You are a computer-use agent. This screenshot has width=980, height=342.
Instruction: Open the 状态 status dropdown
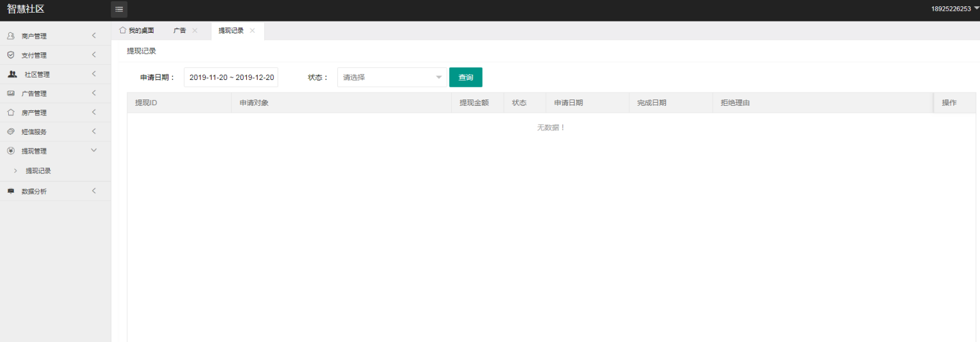391,77
